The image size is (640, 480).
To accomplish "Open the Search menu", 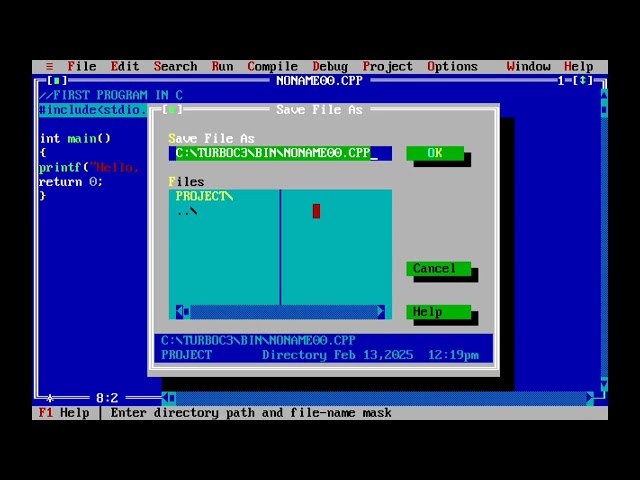I will tap(175, 67).
